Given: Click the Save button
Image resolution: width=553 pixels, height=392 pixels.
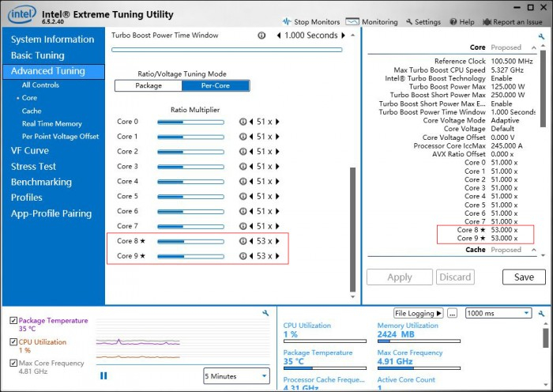Looking at the screenshot, I should click(x=523, y=277).
